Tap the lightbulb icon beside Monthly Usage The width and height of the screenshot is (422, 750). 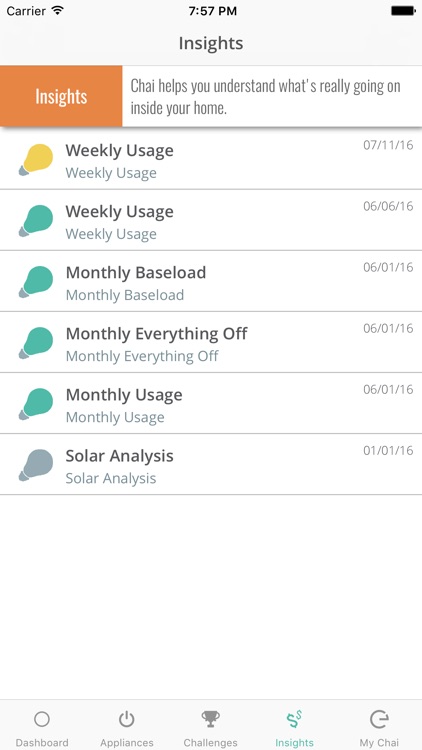click(36, 404)
